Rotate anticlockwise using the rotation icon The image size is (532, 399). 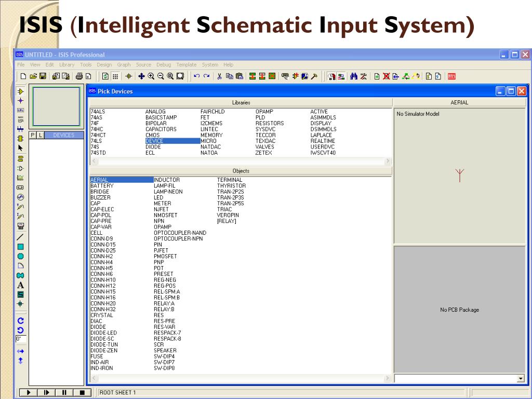[x=20, y=330]
